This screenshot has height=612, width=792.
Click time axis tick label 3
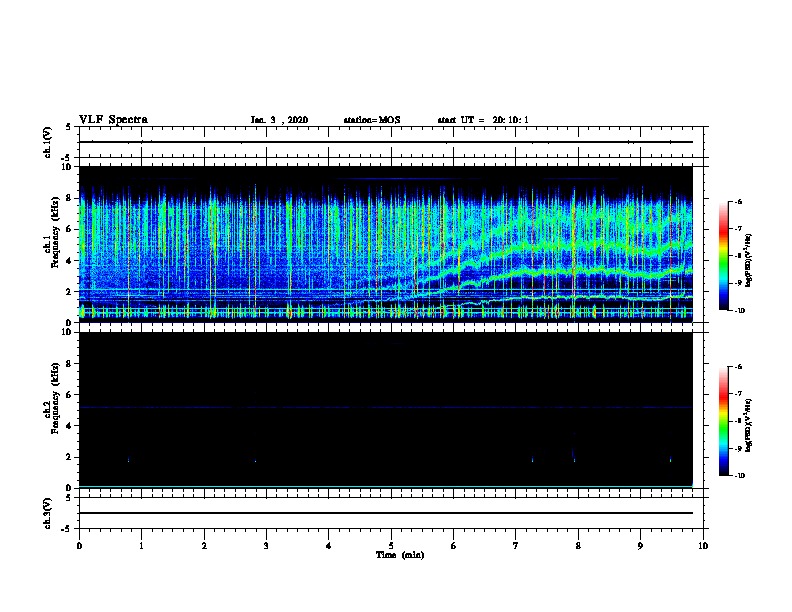(266, 546)
